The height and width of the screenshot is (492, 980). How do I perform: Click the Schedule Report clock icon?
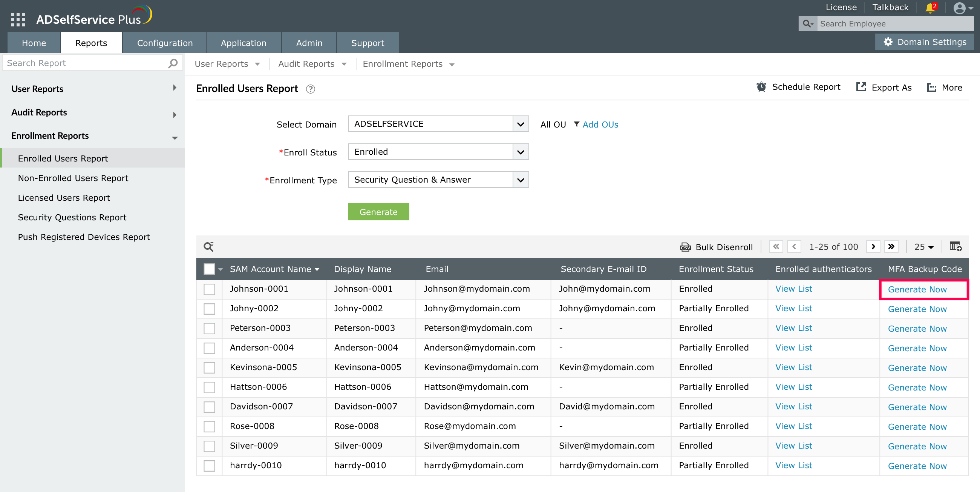coord(761,87)
